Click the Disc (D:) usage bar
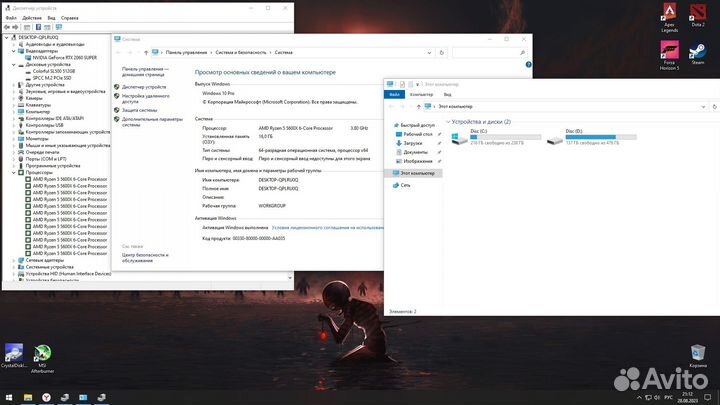Image resolution: width=720 pixels, height=405 pixels. [601, 137]
